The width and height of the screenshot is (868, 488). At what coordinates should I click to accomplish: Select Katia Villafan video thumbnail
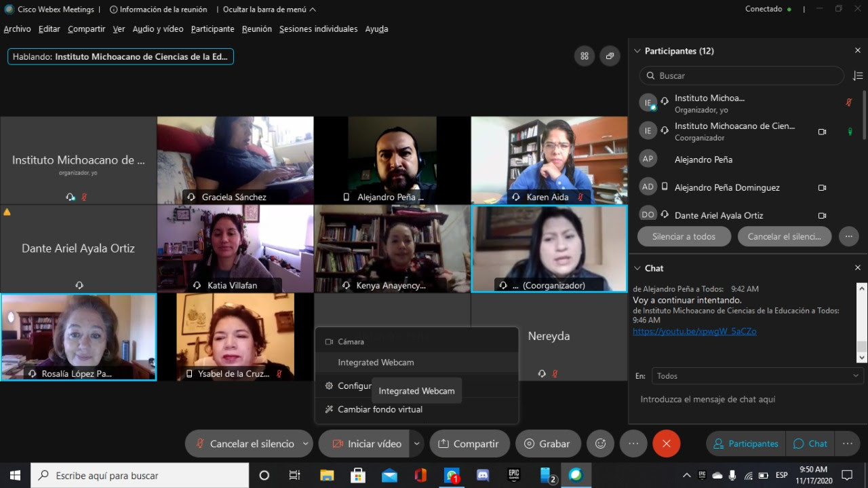(x=235, y=248)
